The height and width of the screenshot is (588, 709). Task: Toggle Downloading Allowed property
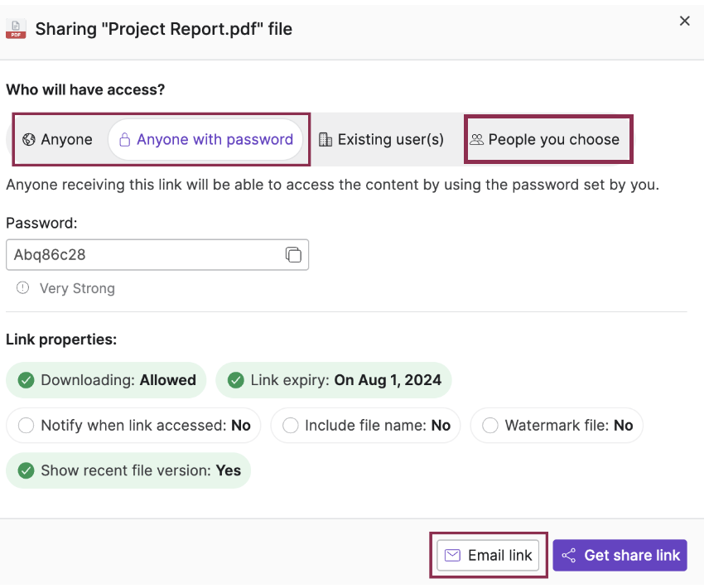coord(106,380)
